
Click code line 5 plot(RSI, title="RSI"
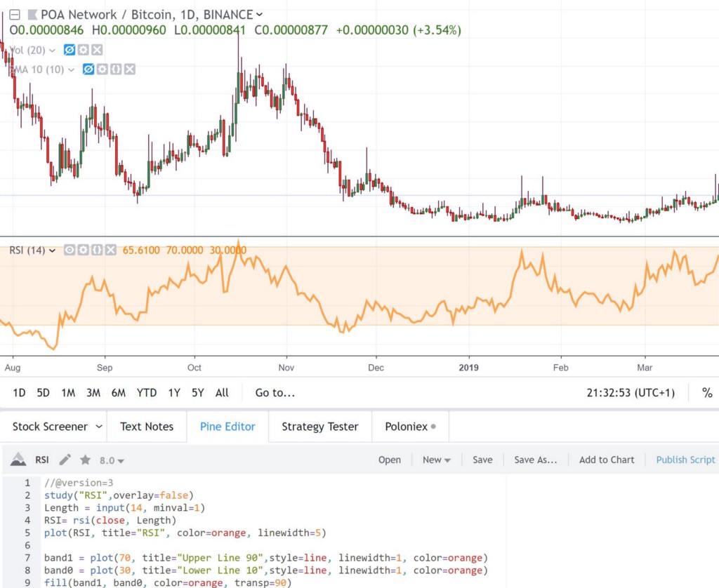(185, 533)
